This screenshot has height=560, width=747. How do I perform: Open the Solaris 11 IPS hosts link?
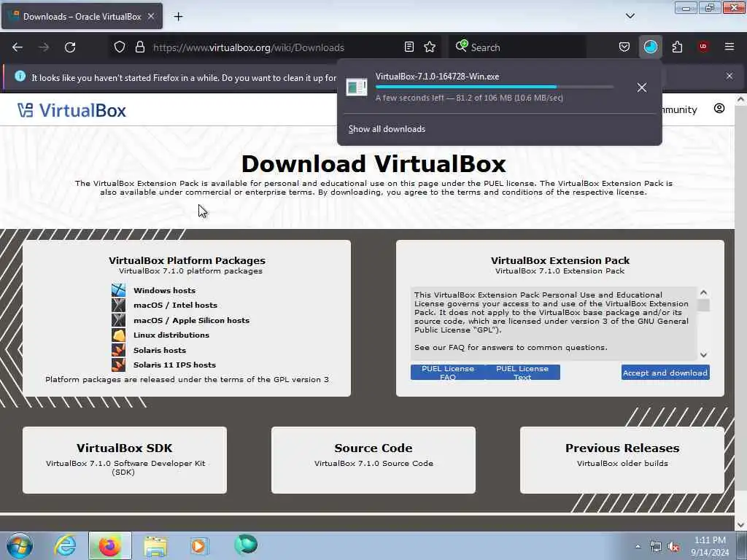point(174,365)
